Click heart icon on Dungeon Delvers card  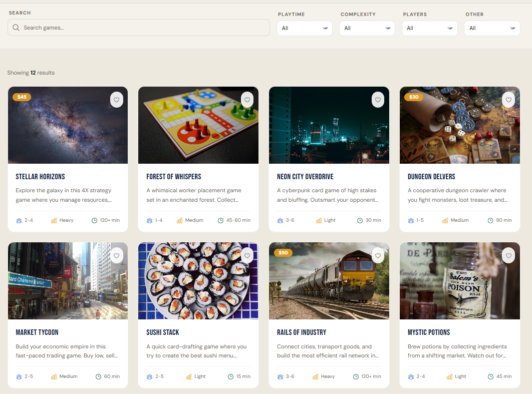(508, 100)
